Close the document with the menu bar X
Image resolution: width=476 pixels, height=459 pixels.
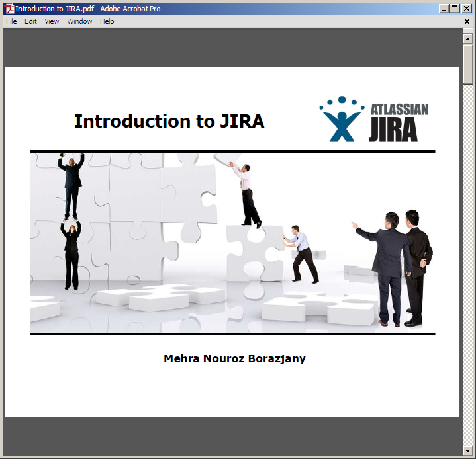[467, 21]
